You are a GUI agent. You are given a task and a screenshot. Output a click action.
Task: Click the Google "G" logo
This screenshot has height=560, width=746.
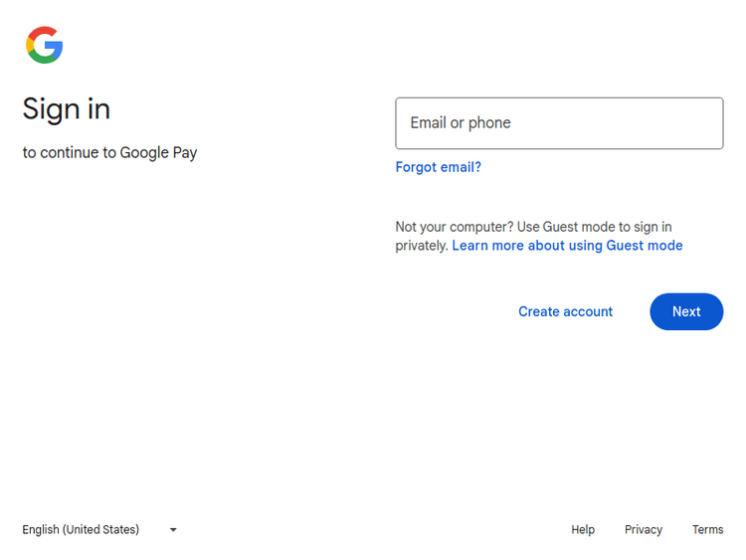(45, 46)
